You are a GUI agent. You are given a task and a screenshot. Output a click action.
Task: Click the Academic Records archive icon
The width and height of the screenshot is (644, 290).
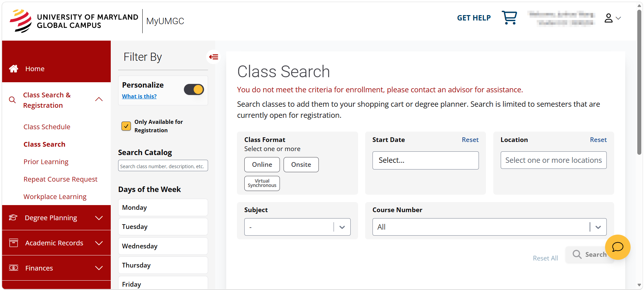[14, 243]
